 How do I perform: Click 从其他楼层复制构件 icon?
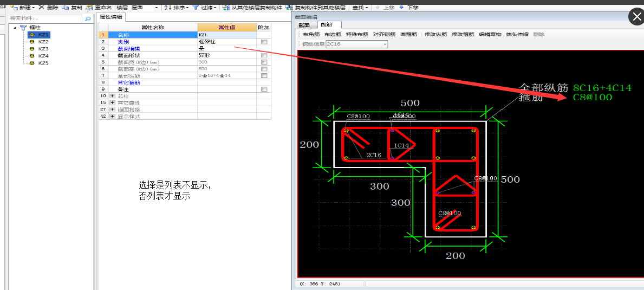[x=226, y=8]
